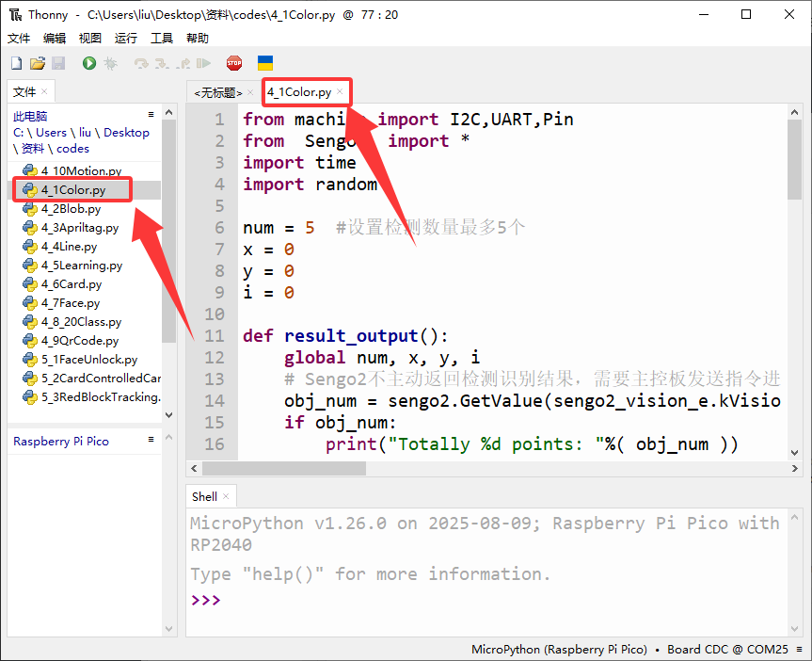Select the 文件 panel tab
This screenshot has width=812, height=661.
[24, 92]
